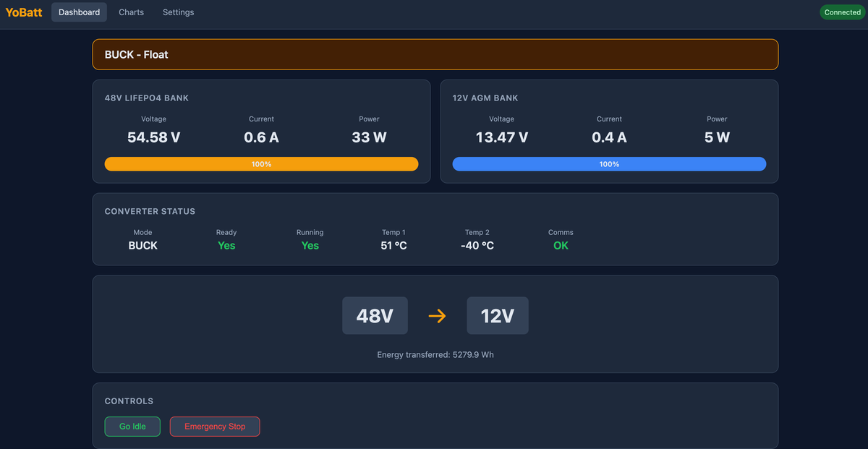
Task: Click the YoBatt logo
Action: 24,12
